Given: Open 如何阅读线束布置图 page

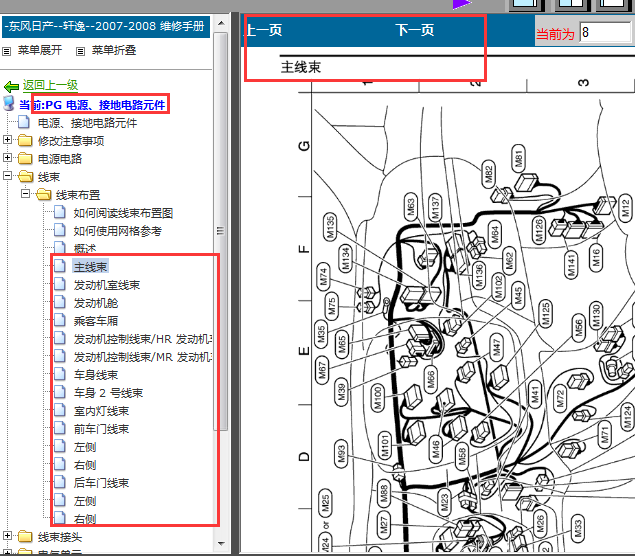Looking at the screenshot, I should 123,213.
